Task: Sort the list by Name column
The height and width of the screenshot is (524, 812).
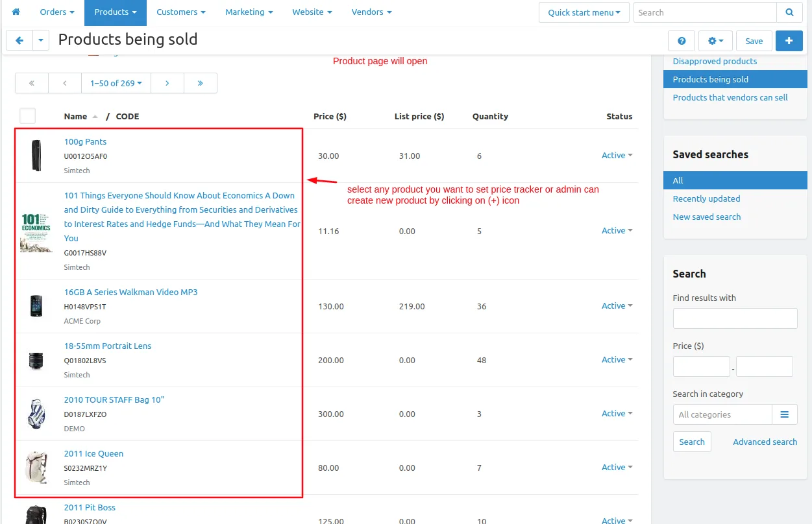Action: coord(75,116)
